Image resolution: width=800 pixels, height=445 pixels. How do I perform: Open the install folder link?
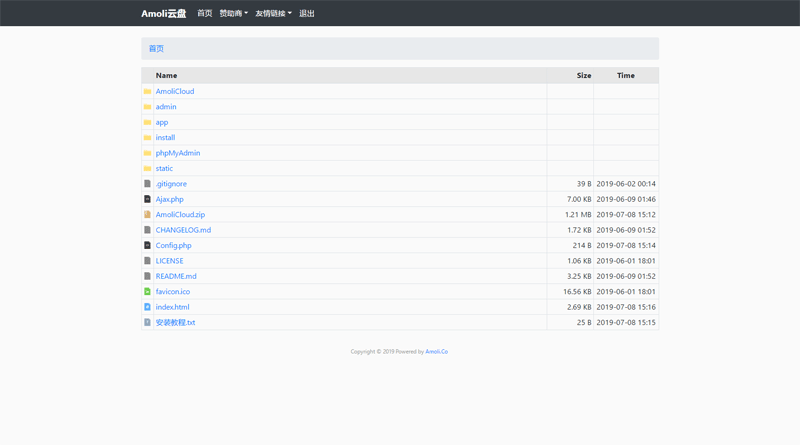point(165,138)
